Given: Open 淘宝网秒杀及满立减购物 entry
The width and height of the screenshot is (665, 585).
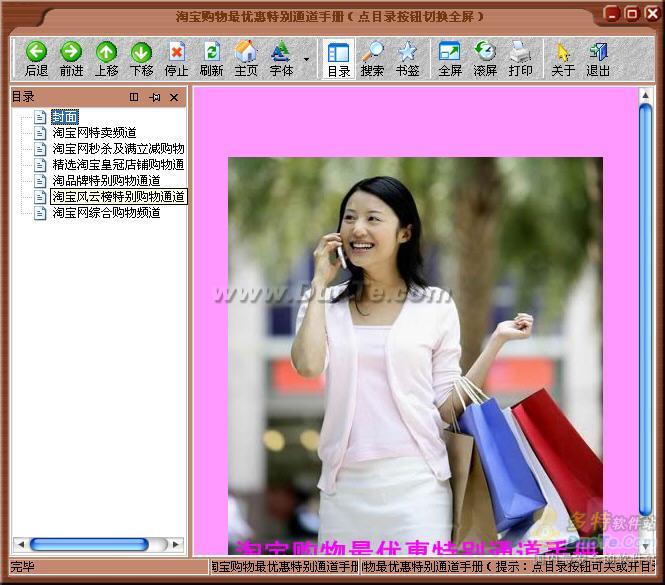Looking at the screenshot, I should click(118, 148).
